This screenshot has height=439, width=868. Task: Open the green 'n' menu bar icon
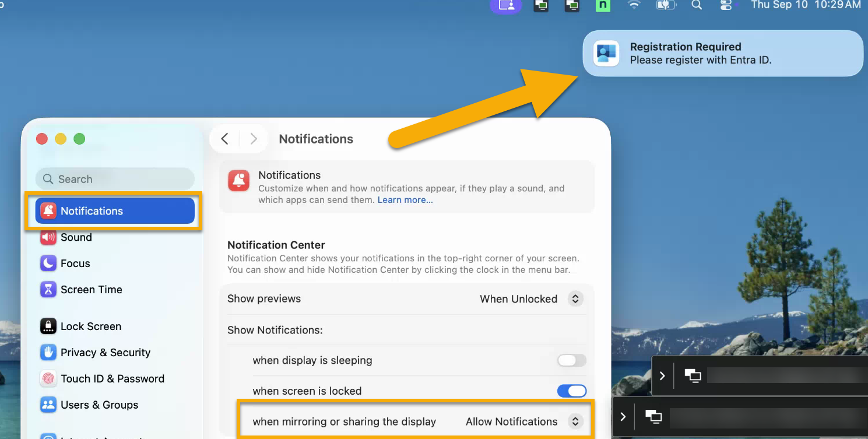(602, 5)
